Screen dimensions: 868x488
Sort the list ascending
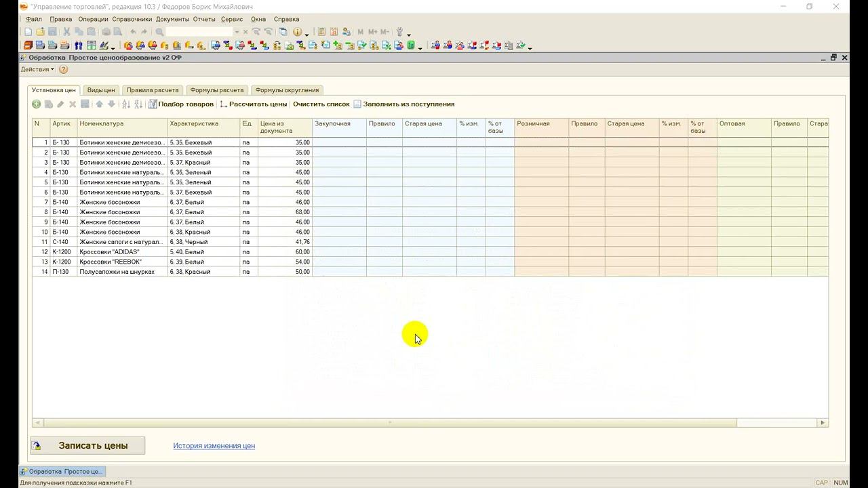pos(125,104)
